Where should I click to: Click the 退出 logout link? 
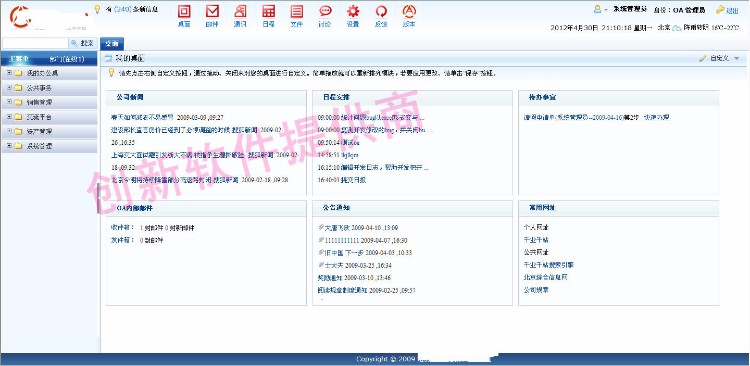click(x=732, y=10)
